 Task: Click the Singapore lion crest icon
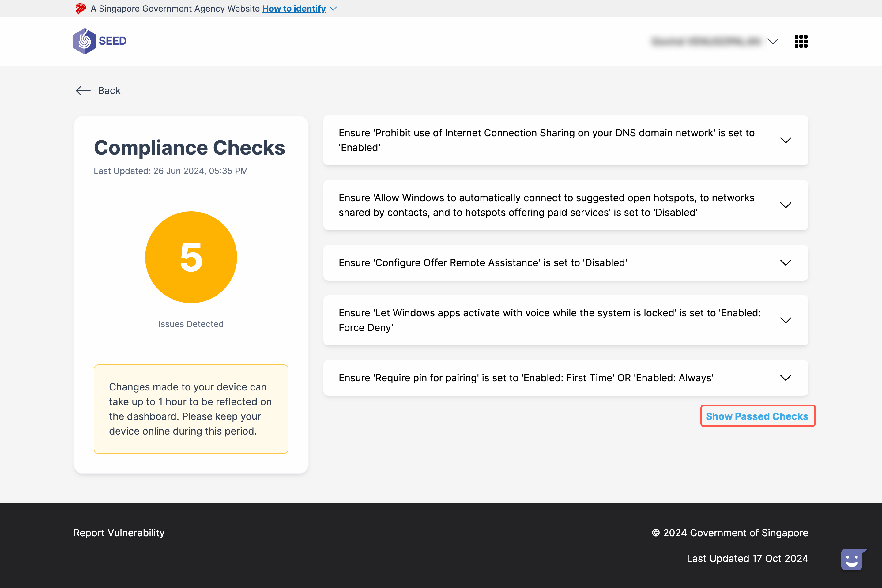pos(80,8)
